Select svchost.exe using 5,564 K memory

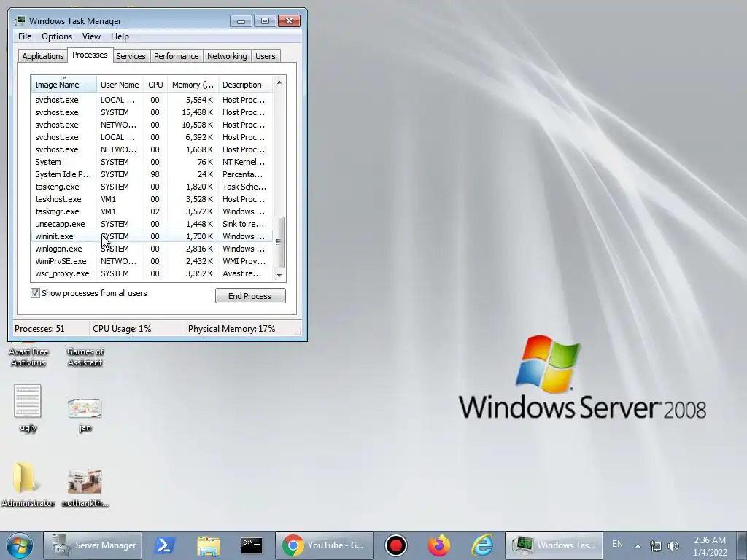click(152, 100)
